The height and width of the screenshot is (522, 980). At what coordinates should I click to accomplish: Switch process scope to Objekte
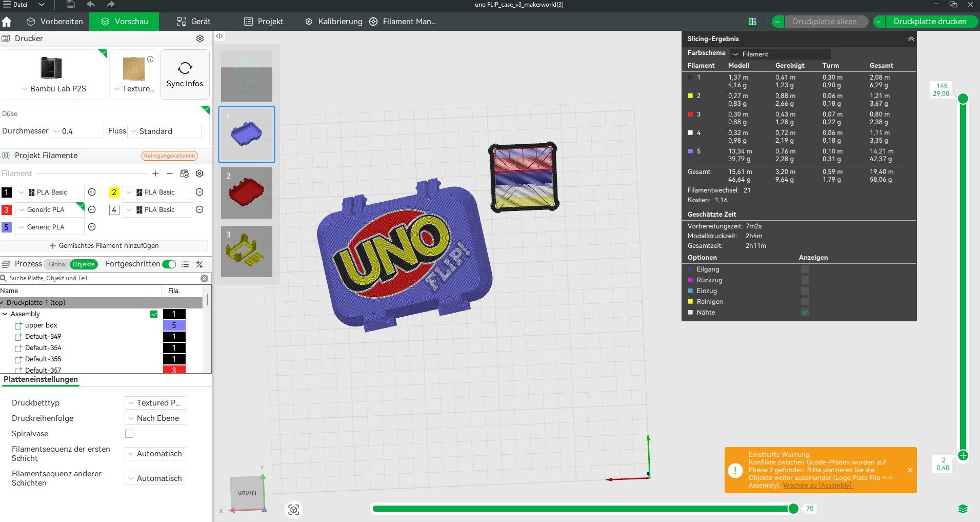click(x=84, y=264)
